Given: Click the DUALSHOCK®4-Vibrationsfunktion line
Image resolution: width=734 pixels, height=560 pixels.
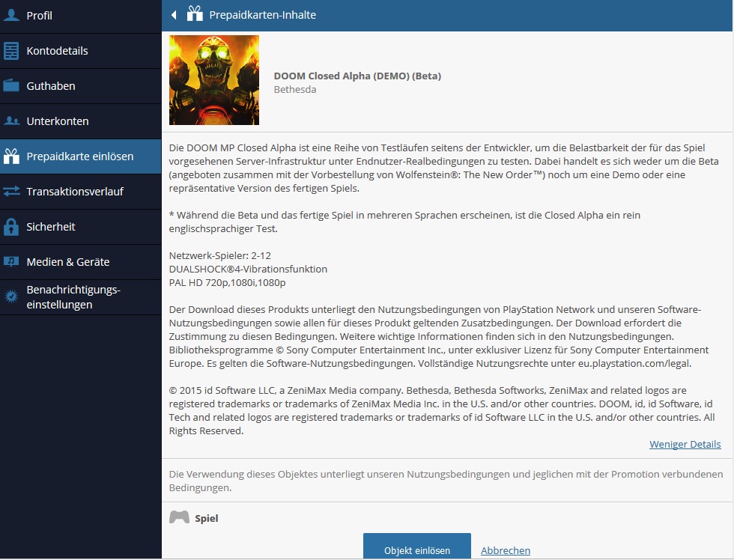Looking at the screenshot, I should tap(248, 269).
